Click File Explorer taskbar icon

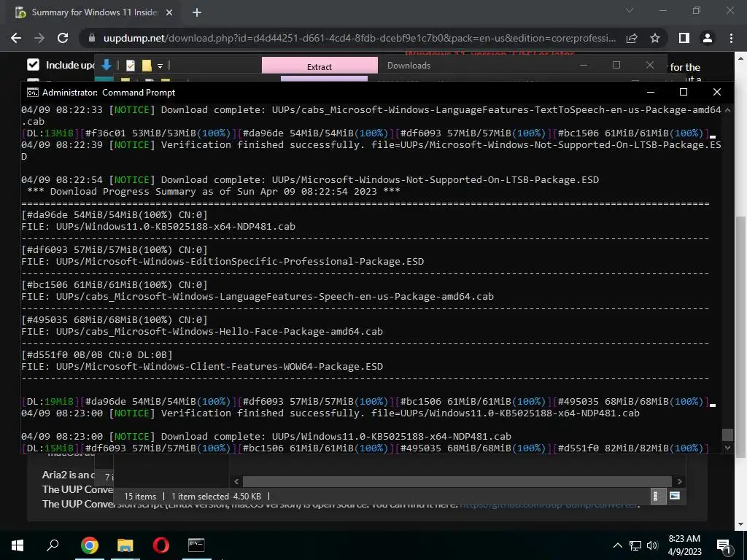click(x=125, y=545)
